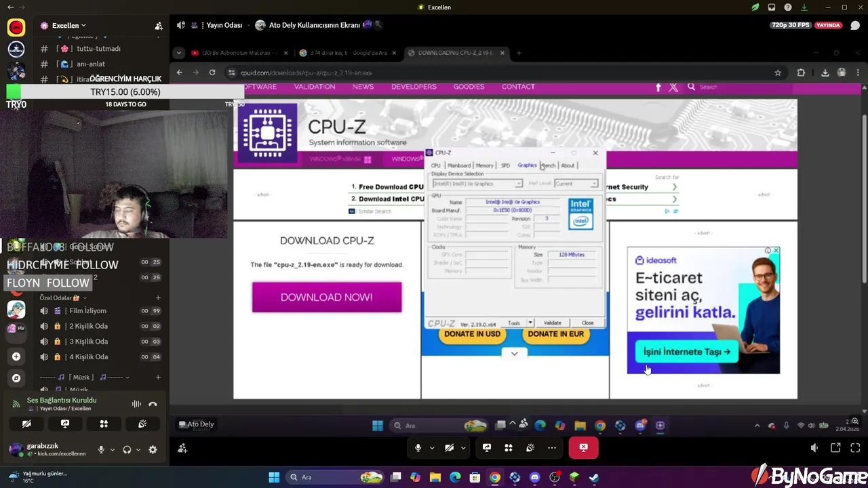Select the Bench tab in the streamed CPU-Z window
Screen dimensions: 868x488
coord(548,165)
